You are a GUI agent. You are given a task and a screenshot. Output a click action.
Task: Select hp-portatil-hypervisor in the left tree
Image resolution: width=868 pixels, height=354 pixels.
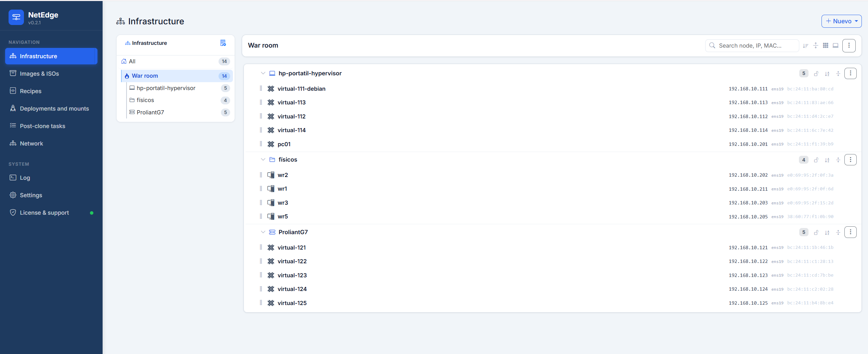coord(179,88)
